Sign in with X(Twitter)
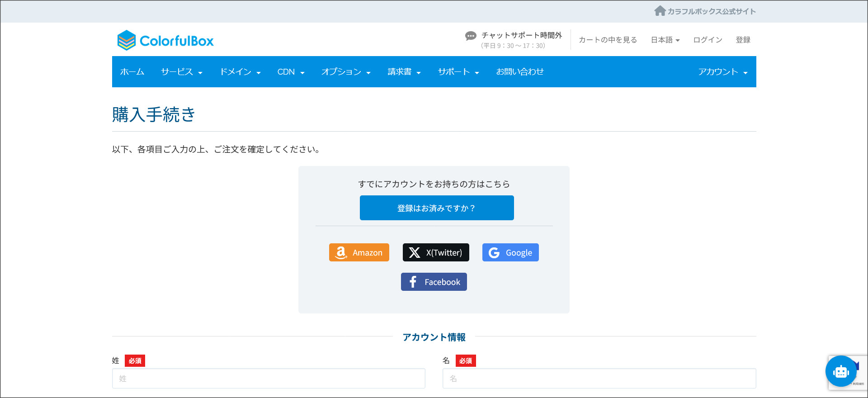 436,252
